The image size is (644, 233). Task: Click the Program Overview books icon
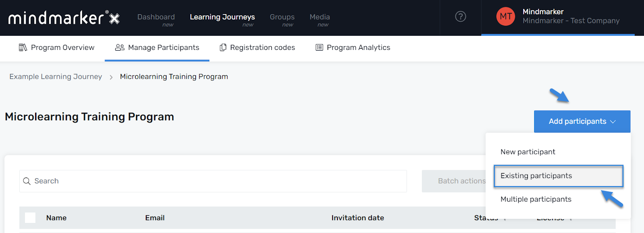click(23, 47)
